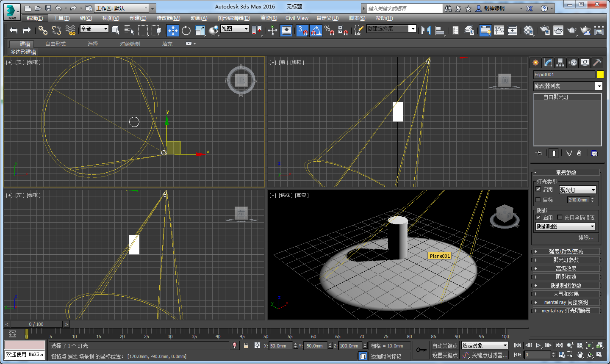
Task: Switch to the Create command panel
Action: point(535,62)
